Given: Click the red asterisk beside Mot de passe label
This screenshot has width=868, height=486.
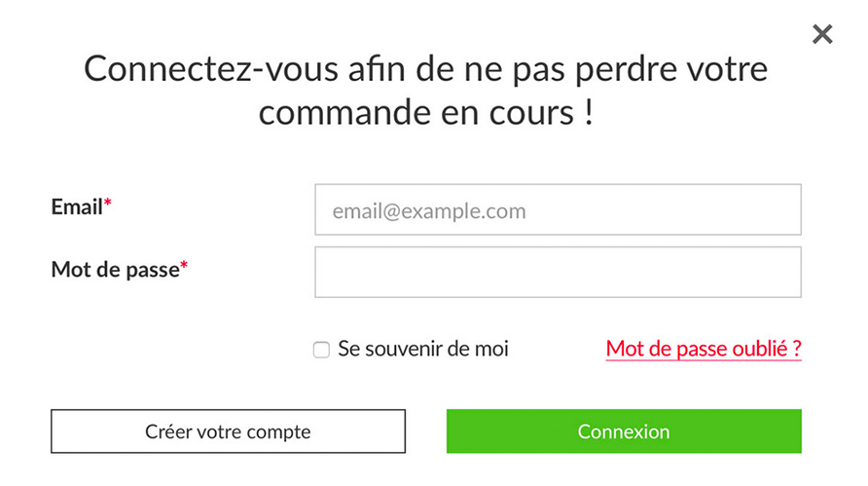Looking at the screenshot, I should coord(184,267).
